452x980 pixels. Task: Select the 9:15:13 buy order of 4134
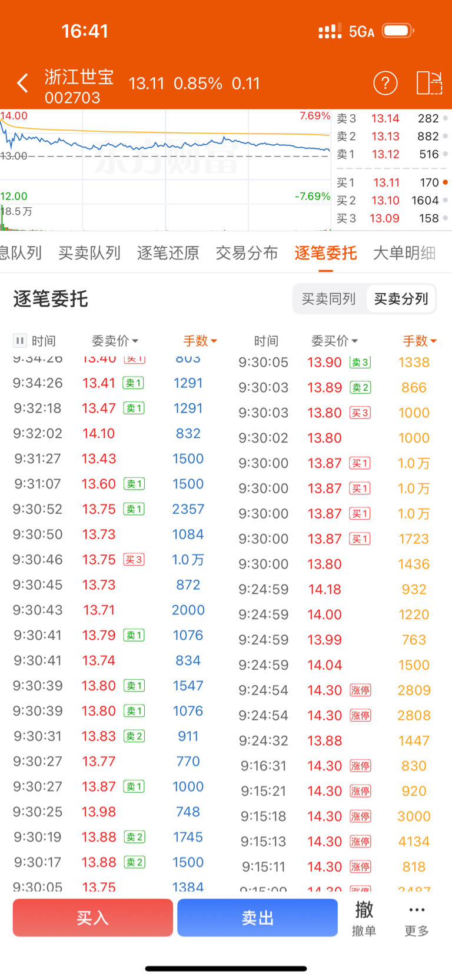click(x=338, y=842)
